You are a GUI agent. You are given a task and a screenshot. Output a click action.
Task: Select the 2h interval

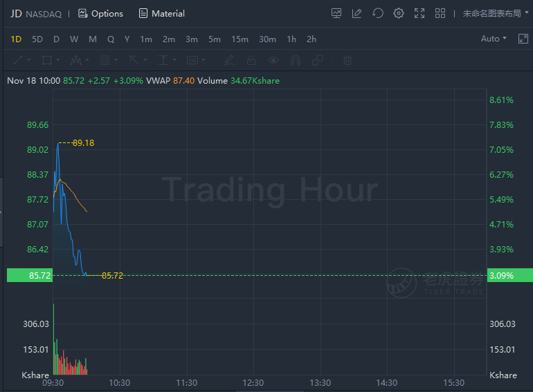point(311,39)
